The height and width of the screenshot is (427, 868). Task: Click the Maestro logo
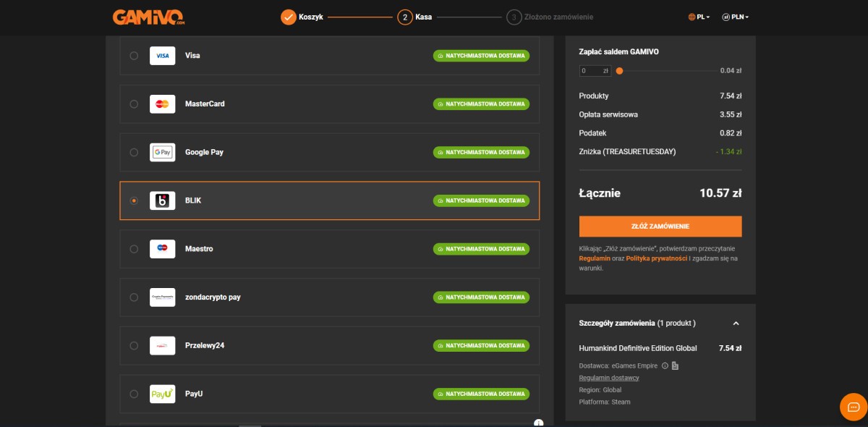click(x=162, y=249)
